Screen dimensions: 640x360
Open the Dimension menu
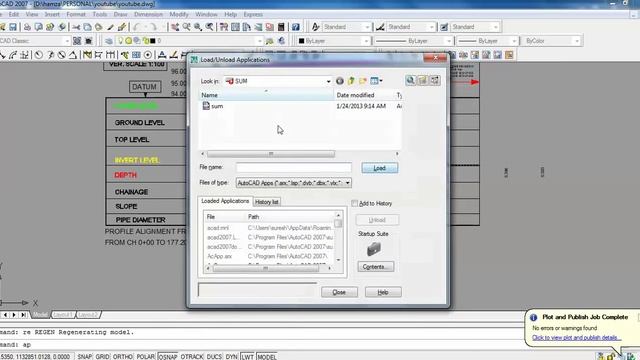click(148, 14)
